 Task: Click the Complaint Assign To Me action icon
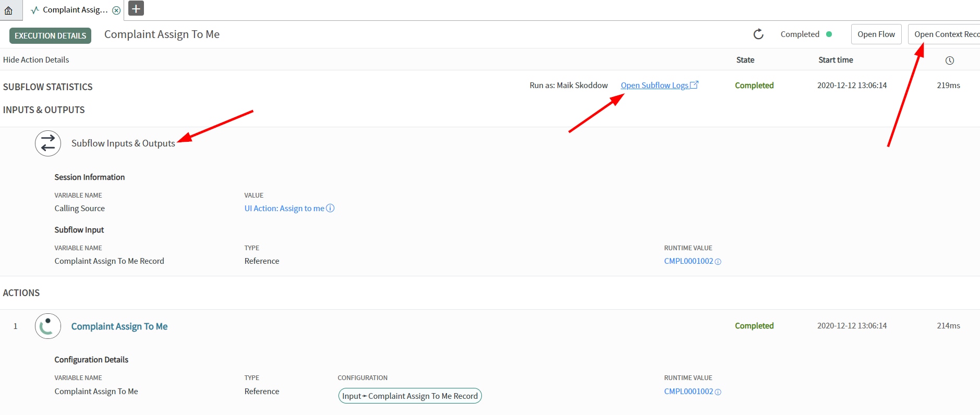48,326
